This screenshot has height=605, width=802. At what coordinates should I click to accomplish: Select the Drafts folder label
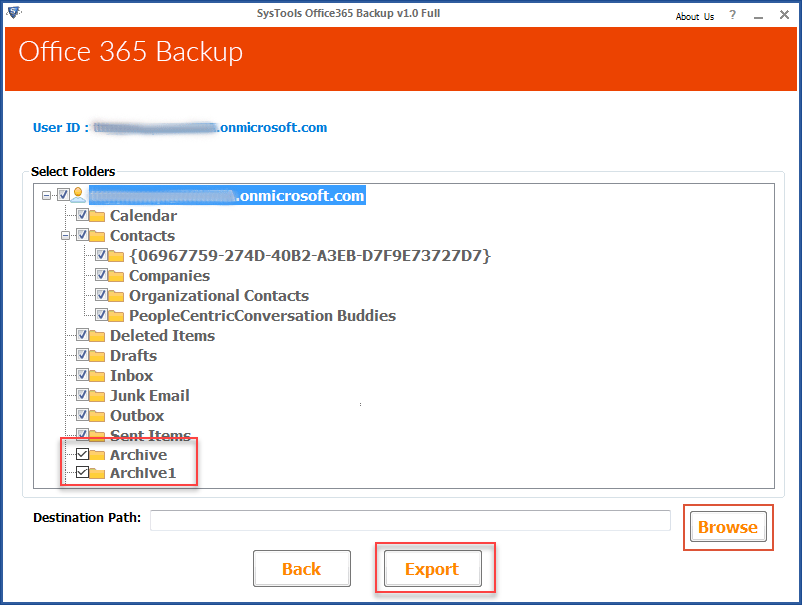(133, 355)
